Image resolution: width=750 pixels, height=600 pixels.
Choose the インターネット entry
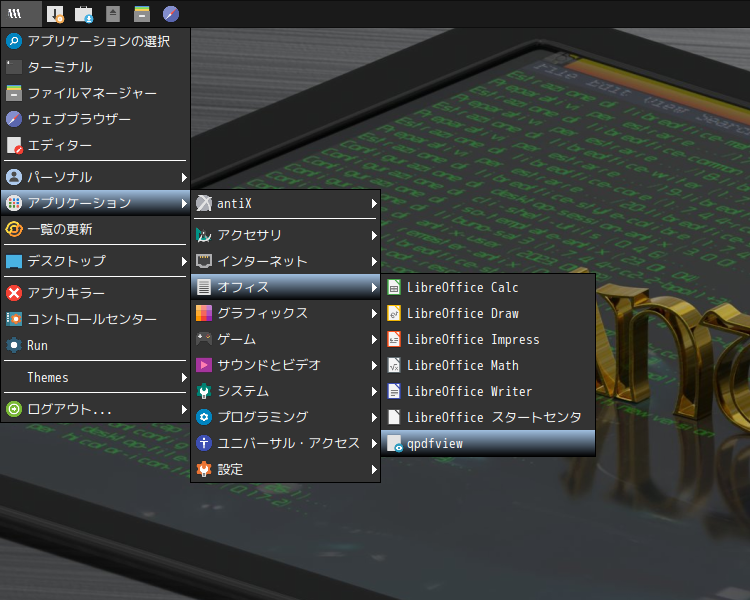[286, 261]
